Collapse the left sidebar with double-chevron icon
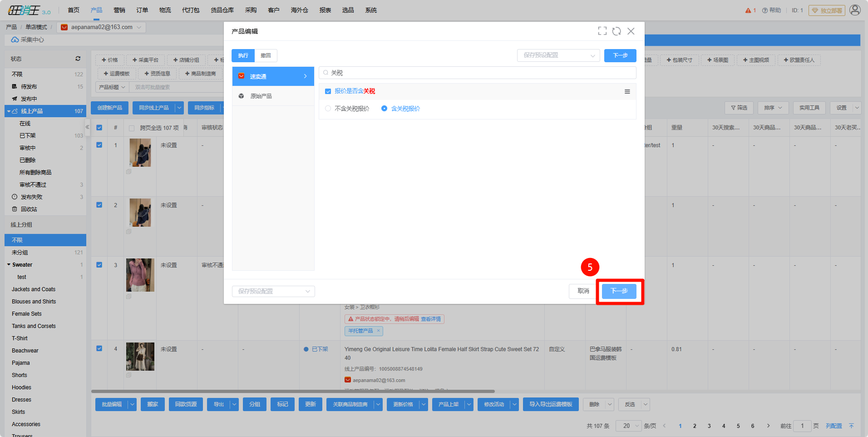The image size is (868, 437). pos(88,127)
